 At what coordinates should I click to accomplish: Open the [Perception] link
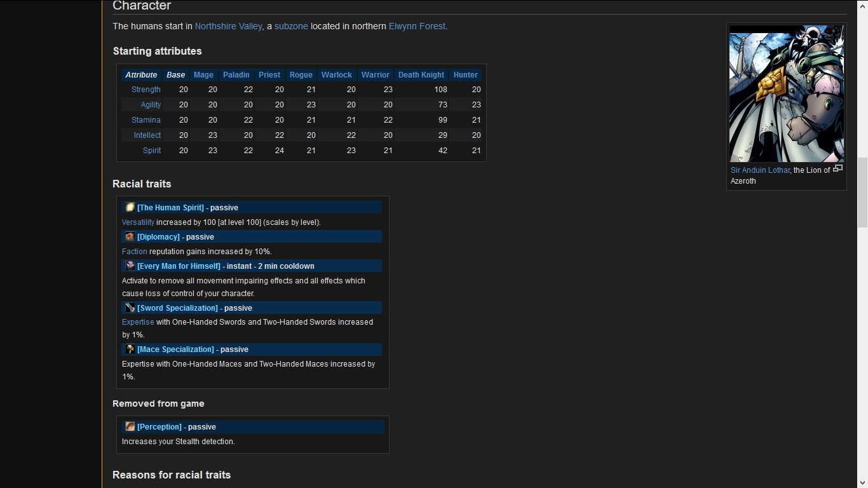pyautogui.click(x=159, y=427)
